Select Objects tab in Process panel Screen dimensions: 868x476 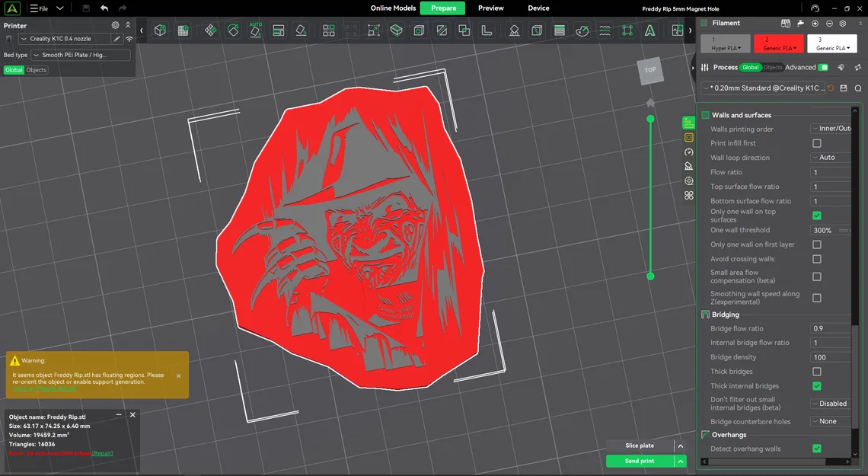(773, 68)
